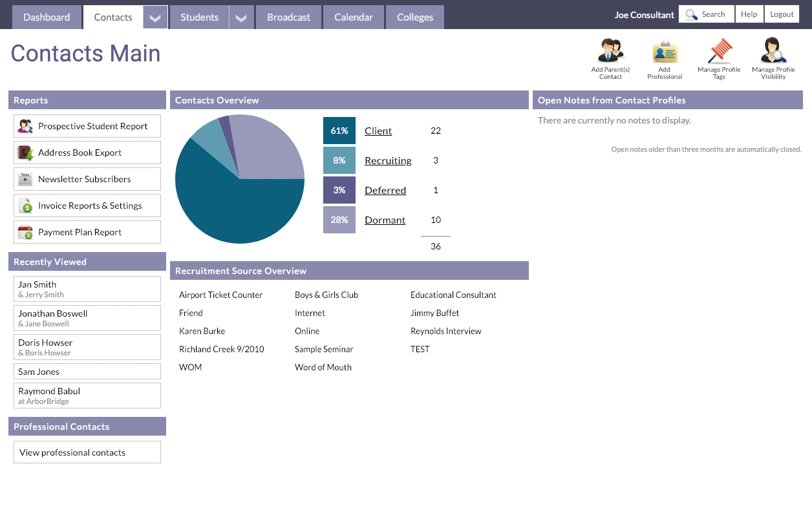This screenshot has height=508, width=812.
Task: Click Boys & Girls Club source
Action: [326, 295]
